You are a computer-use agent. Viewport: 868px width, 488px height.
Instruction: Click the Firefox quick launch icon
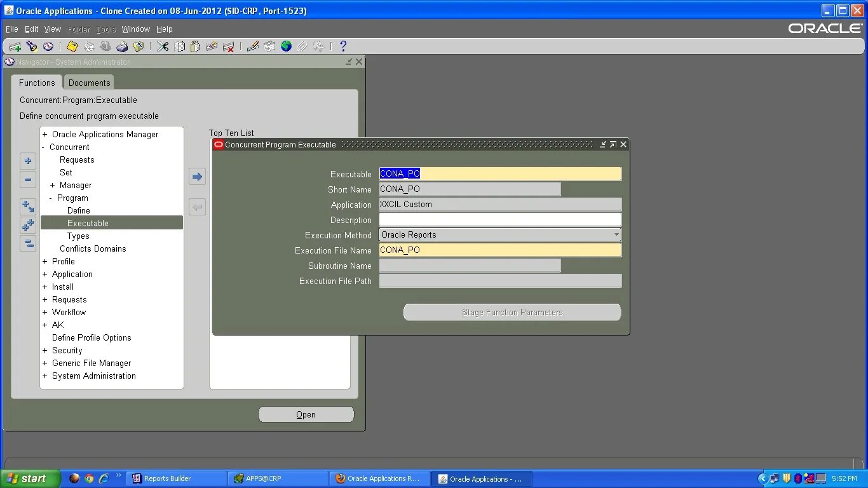[74, 478]
